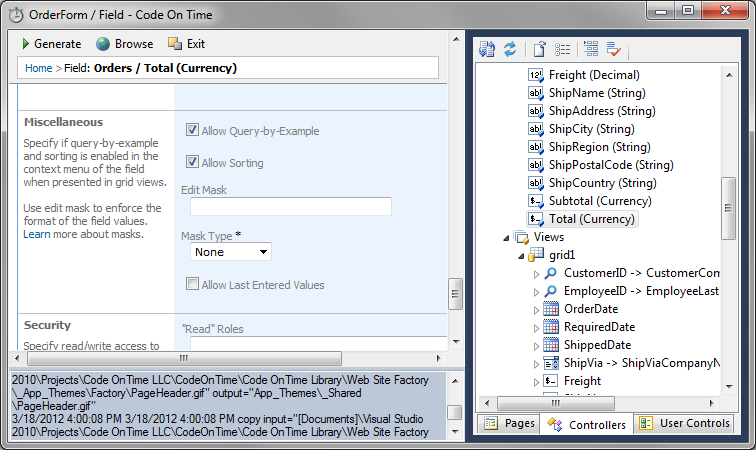Open Browse from the toolbar
Viewport: 756px width, 450px height.
(125, 44)
